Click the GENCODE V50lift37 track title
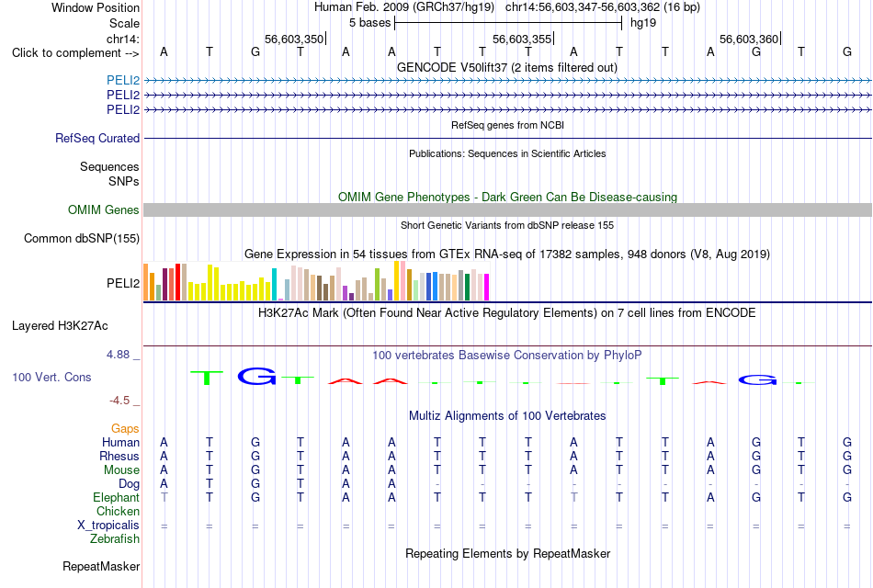Screen dimensions: 873x588 point(506,67)
